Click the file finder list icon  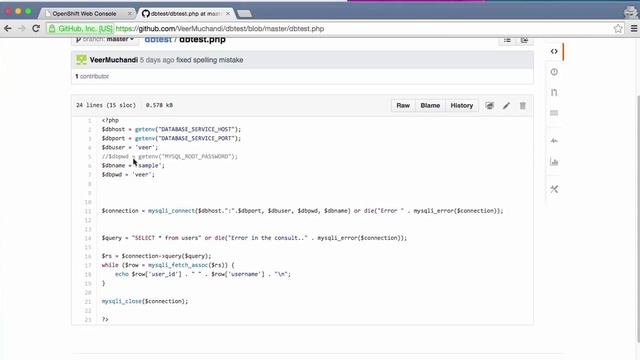coord(507,40)
